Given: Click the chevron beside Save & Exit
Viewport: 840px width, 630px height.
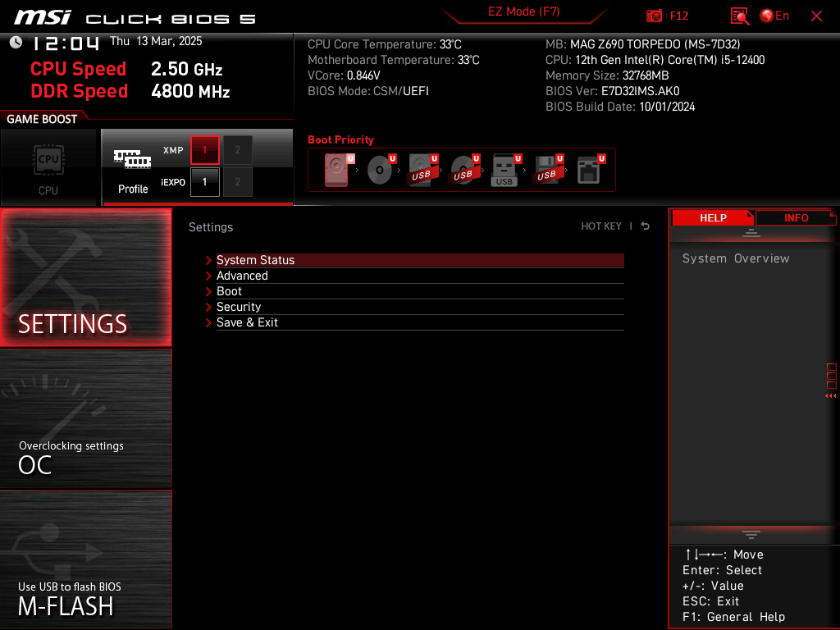Looking at the screenshot, I should [209, 322].
